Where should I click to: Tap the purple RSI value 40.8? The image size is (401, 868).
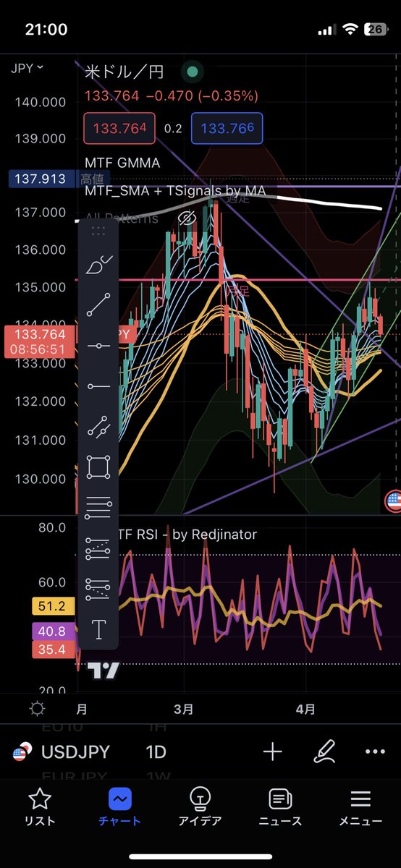pyautogui.click(x=53, y=631)
